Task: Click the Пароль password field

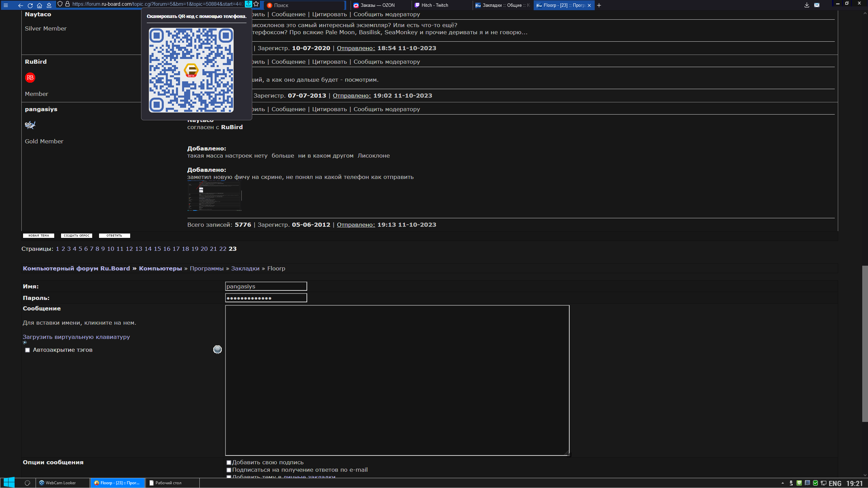Action: 266,298
